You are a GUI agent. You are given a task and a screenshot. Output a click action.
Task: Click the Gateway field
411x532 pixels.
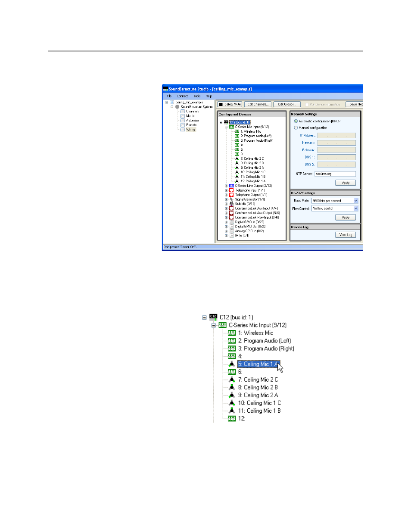336,150
